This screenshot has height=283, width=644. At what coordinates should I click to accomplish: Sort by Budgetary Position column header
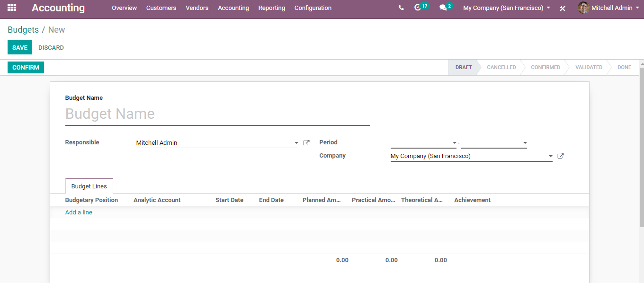pos(91,200)
